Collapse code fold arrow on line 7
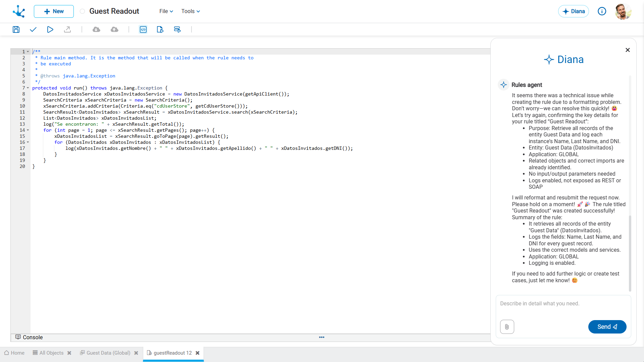Viewport: 644px width, 362px height. 28,88
